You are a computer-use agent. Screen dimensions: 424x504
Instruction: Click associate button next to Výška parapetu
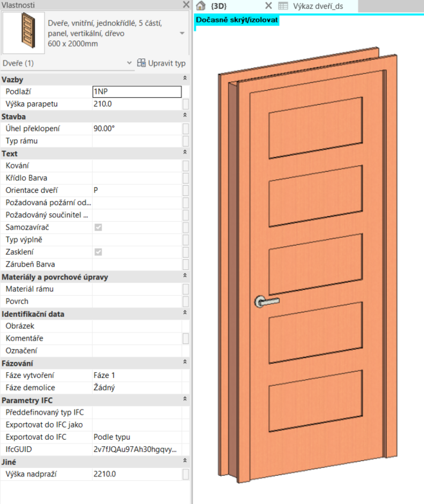(x=185, y=104)
